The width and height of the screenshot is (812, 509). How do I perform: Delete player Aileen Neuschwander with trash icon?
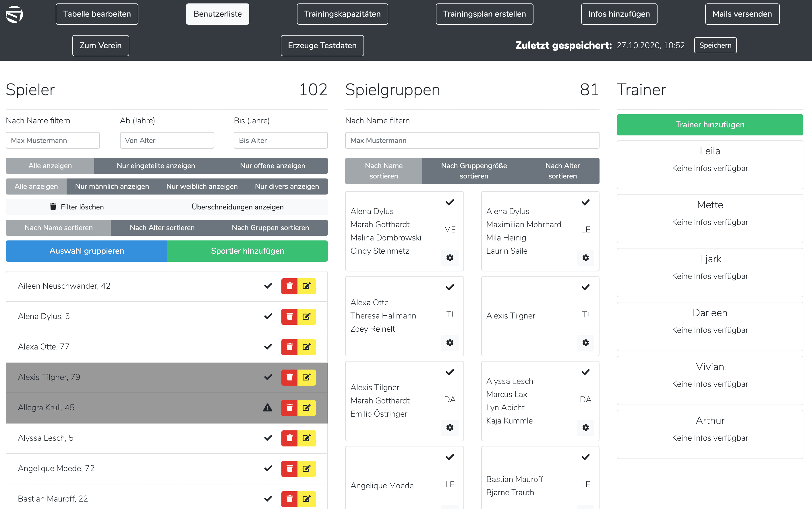click(289, 286)
